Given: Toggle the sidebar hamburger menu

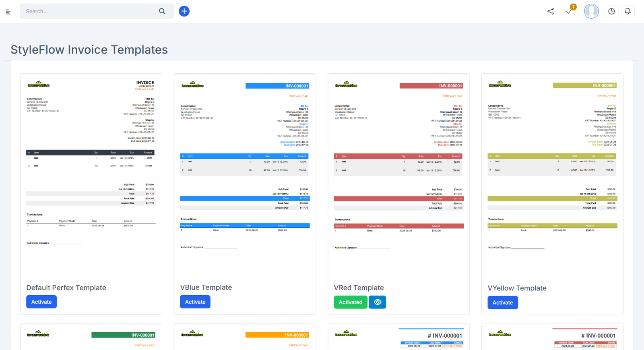Looking at the screenshot, I should (8, 12).
